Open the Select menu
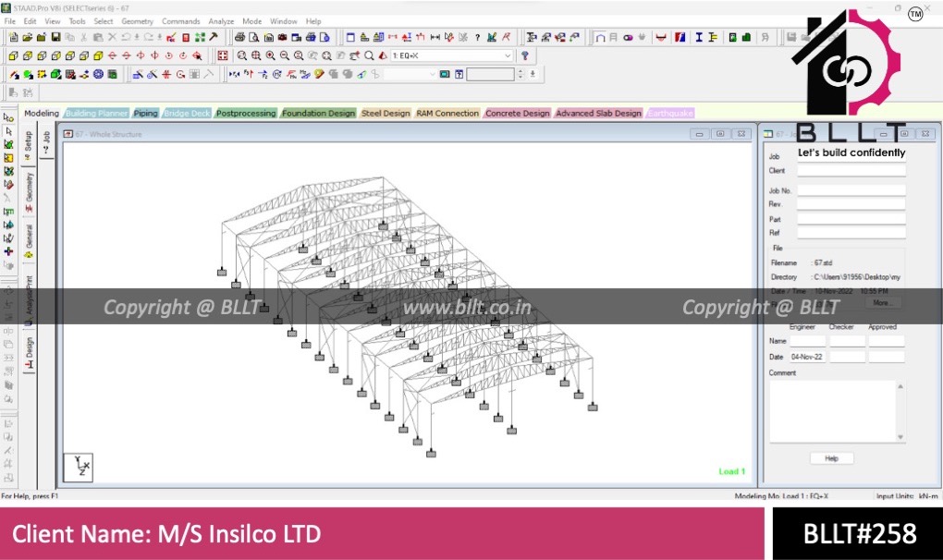Screen dimensions: 943x560 (103, 21)
